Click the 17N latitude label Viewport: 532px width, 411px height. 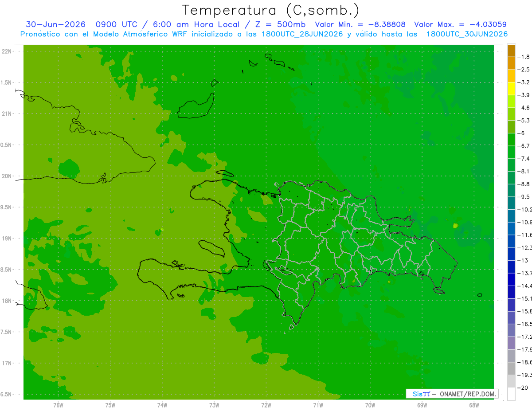coord(8,363)
